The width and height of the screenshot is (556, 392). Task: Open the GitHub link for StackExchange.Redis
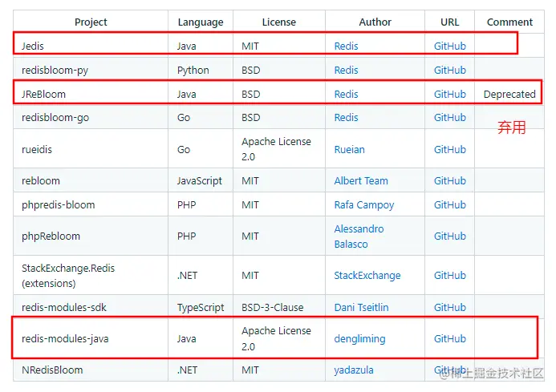point(449,276)
